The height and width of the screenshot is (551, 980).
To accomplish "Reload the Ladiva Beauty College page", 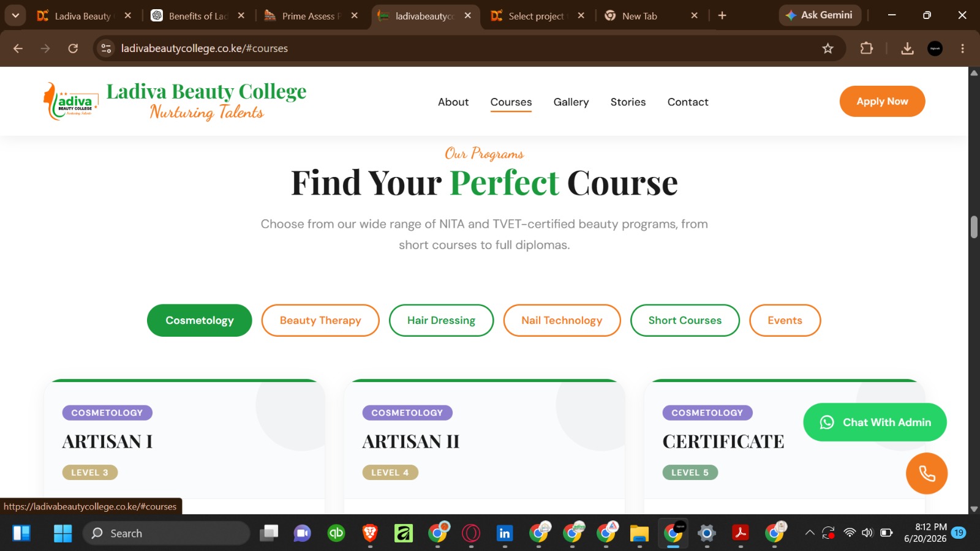I will coord(73,48).
